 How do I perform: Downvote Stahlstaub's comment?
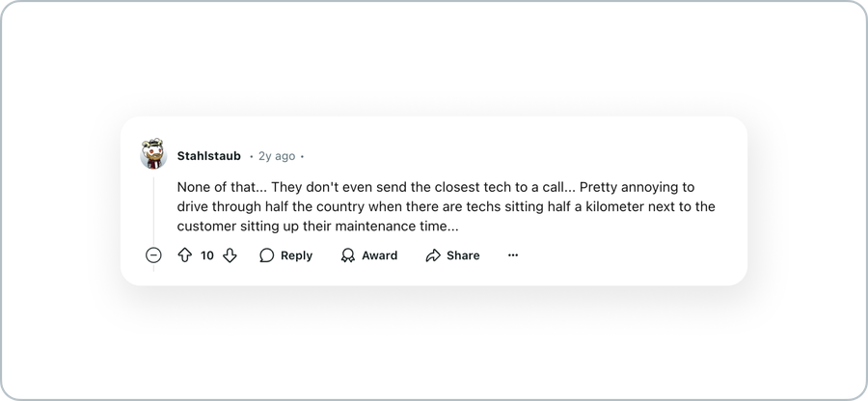tap(230, 255)
